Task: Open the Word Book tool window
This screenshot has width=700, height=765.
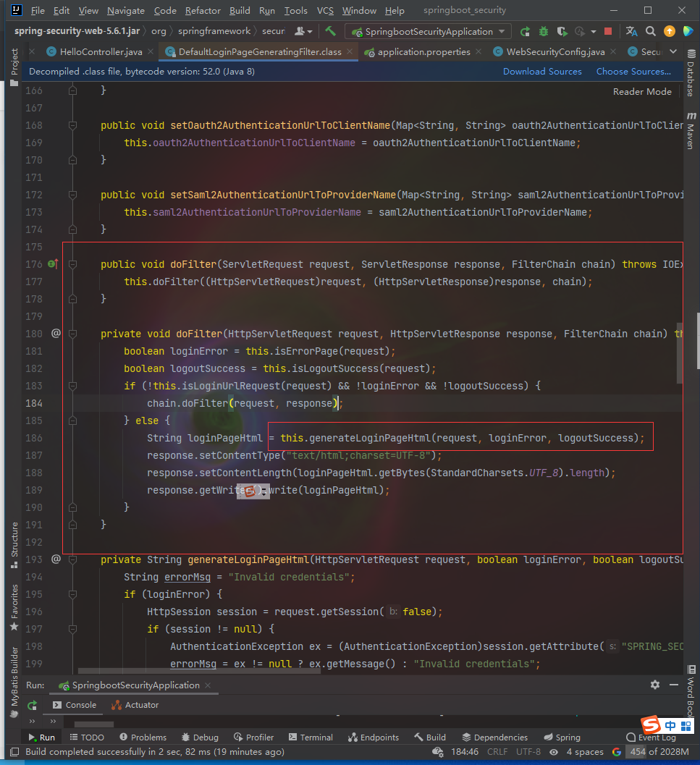Action: click(x=691, y=690)
